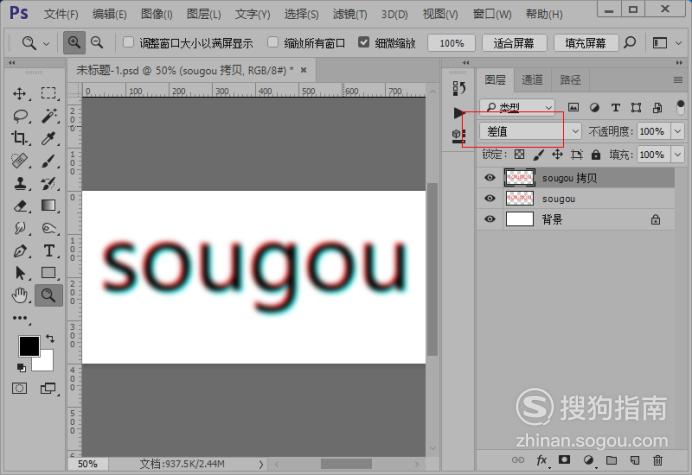
Task: Select the Rectangle shape tool
Action: pyautogui.click(x=49, y=273)
